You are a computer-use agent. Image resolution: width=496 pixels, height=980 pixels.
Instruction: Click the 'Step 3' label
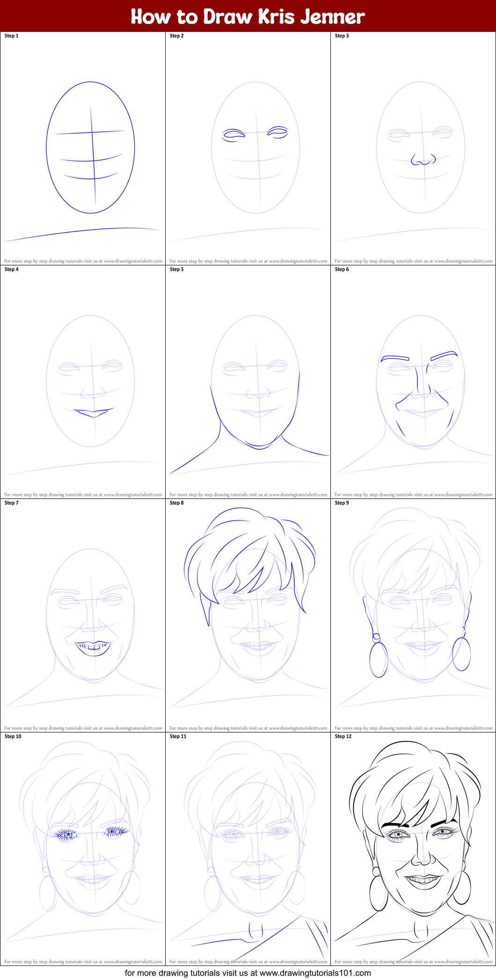click(x=342, y=36)
